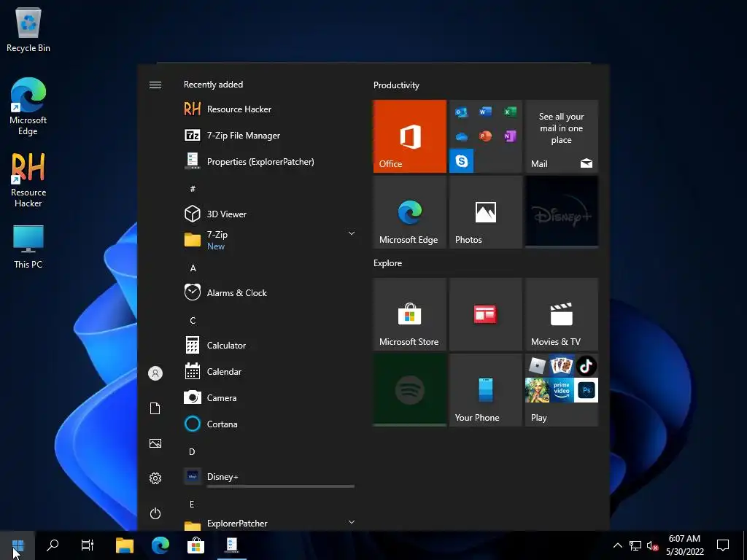Open the Movies & TV tile
This screenshot has height=560, width=747.
click(x=561, y=314)
